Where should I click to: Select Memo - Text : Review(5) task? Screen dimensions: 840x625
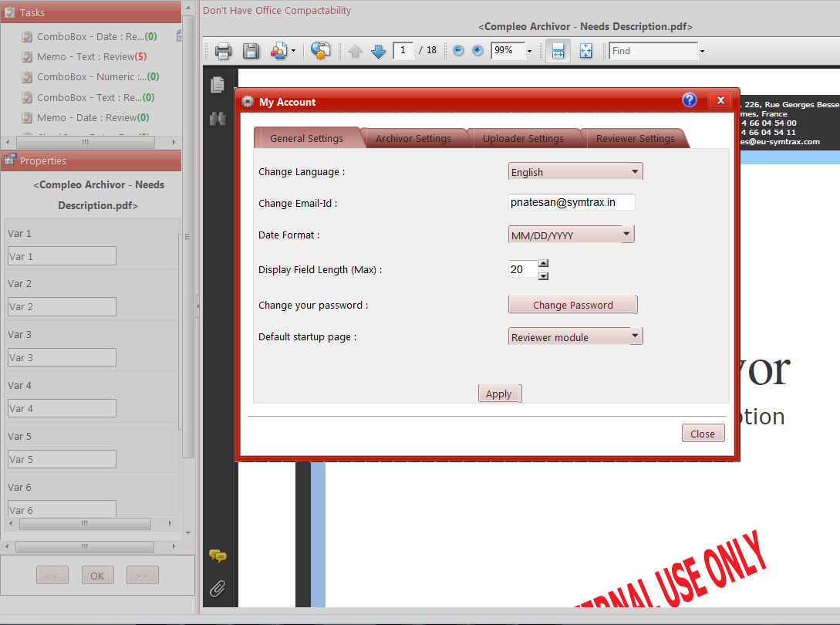click(83, 57)
